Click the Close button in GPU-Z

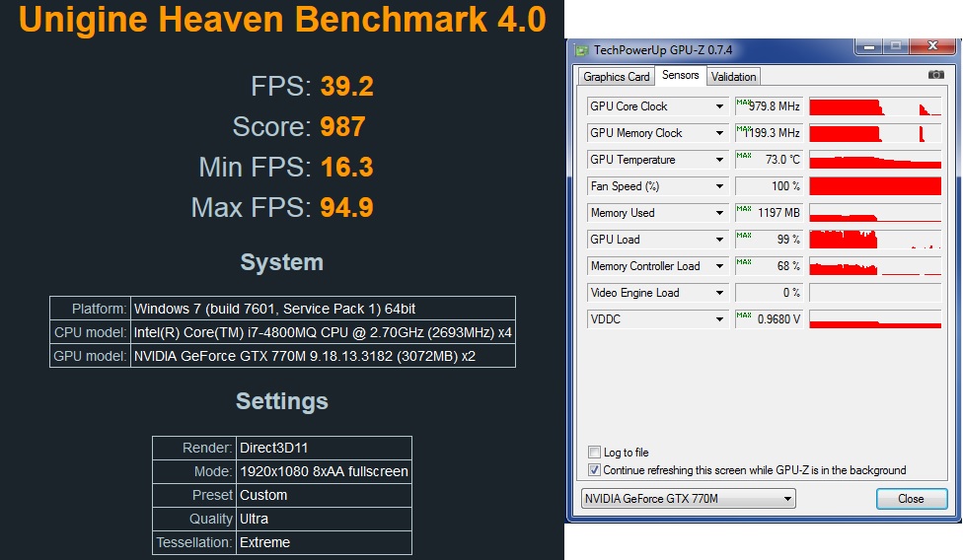click(911, 499)
